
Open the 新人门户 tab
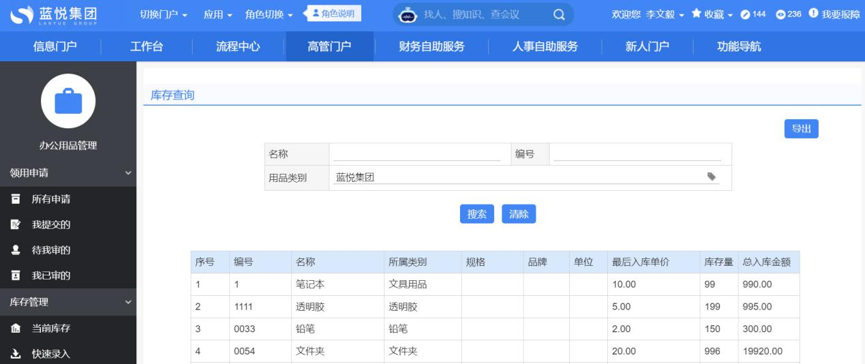click(647, 46)
